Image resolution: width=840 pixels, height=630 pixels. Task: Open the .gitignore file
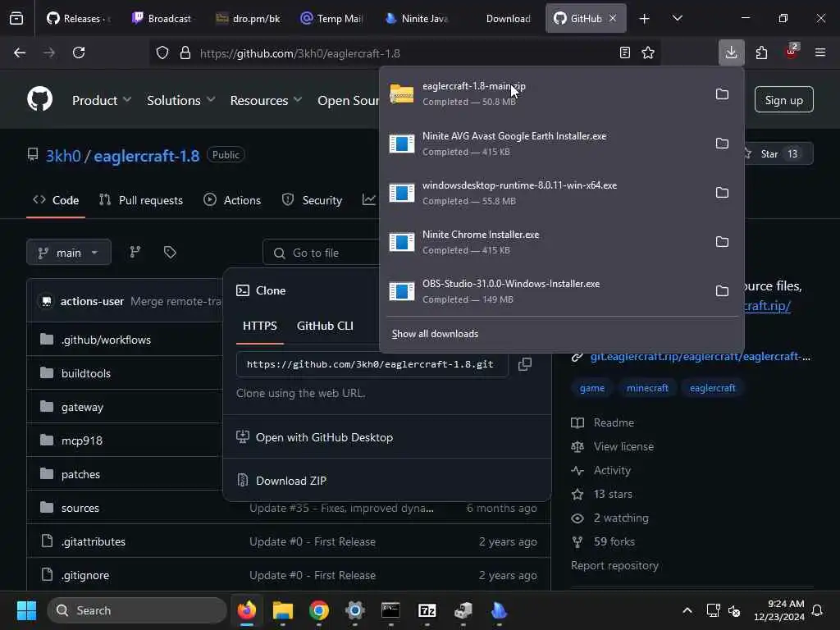tap(85, 575)
